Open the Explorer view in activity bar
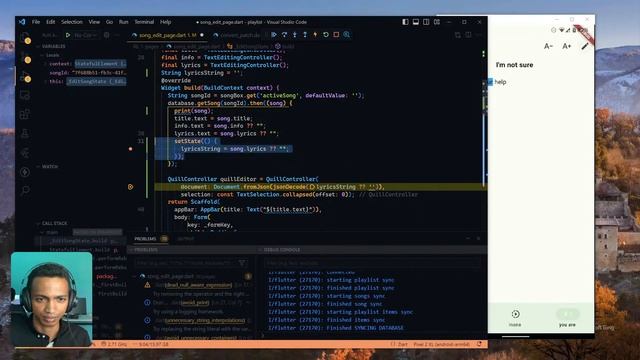Viewport: 640px width, 360px height. [25, 38]
